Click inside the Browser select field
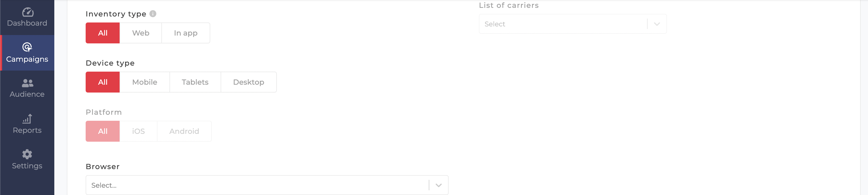 [267, 185]
